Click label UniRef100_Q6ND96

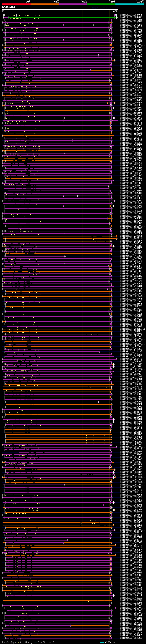pyautogui.click(x=131, y=244)
